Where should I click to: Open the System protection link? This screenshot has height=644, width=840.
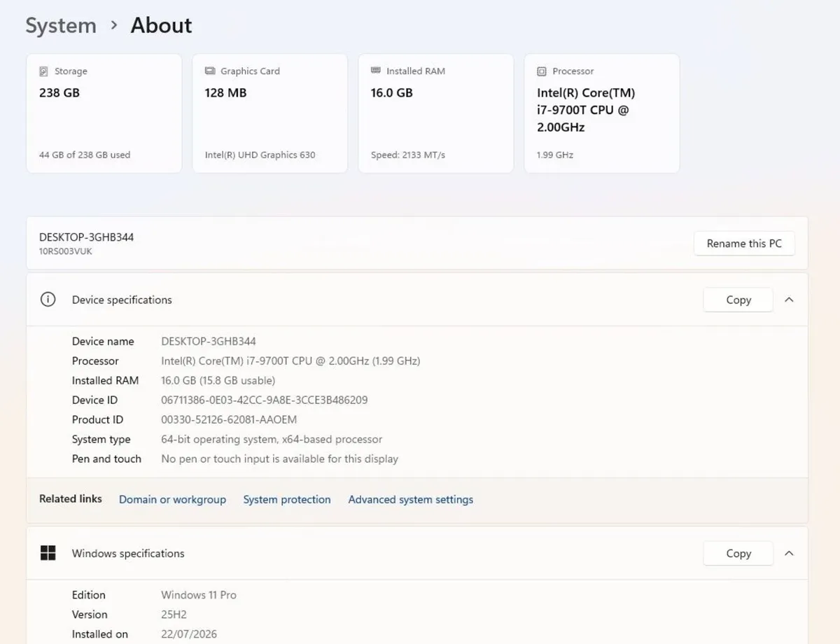(x=287, y=499)
